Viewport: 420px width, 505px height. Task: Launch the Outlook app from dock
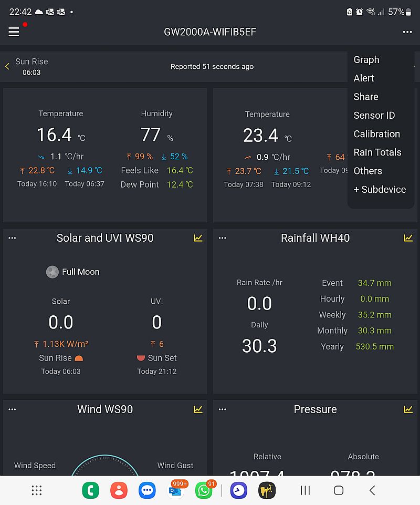pos(175,490)
